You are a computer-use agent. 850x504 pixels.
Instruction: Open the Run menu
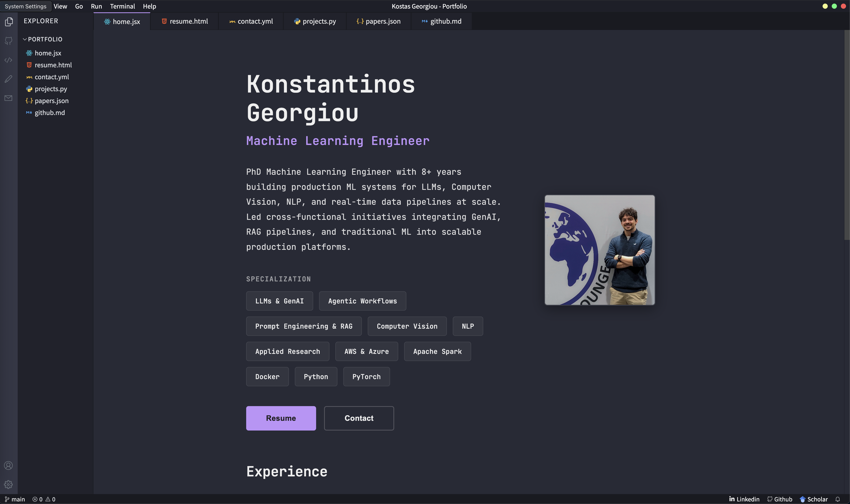point(97,6)
